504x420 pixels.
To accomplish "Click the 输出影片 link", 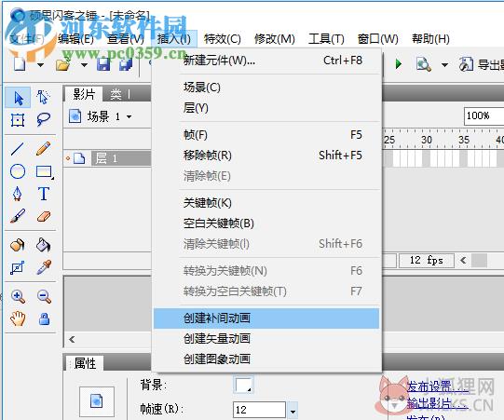I will click(438, 403).
